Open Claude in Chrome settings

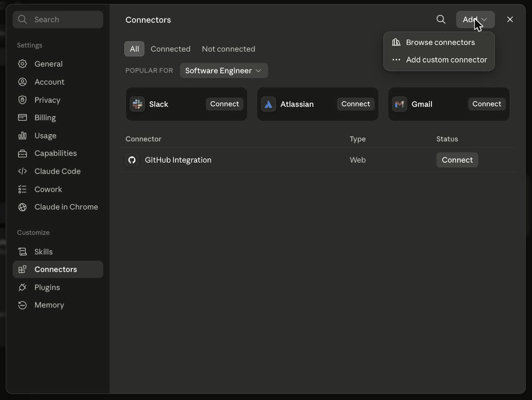click(x=58, y=207)
